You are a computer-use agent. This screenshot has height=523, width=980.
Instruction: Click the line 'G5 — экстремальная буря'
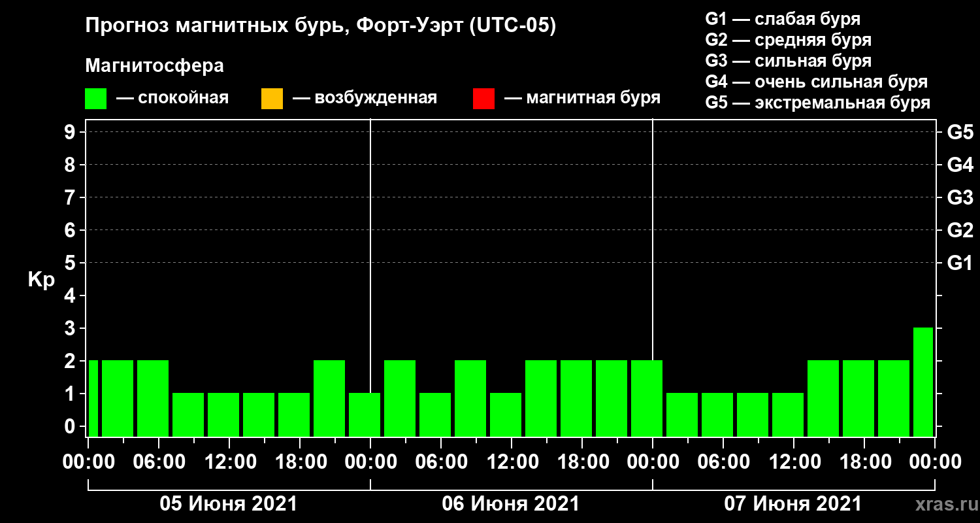click(x=817, y=103)
